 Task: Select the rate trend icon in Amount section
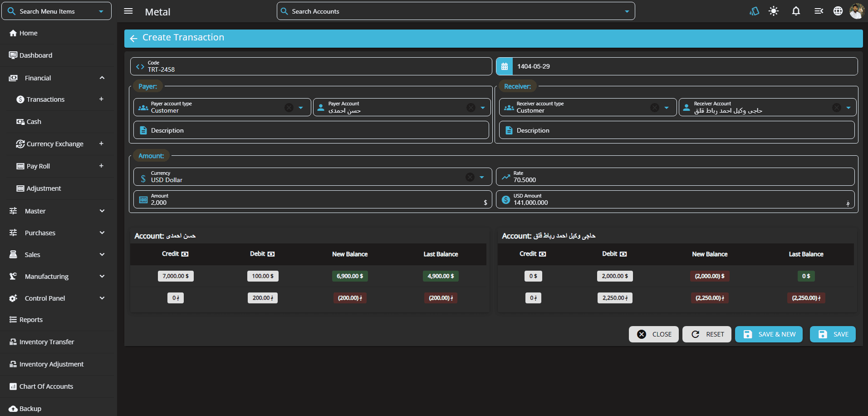505,176
